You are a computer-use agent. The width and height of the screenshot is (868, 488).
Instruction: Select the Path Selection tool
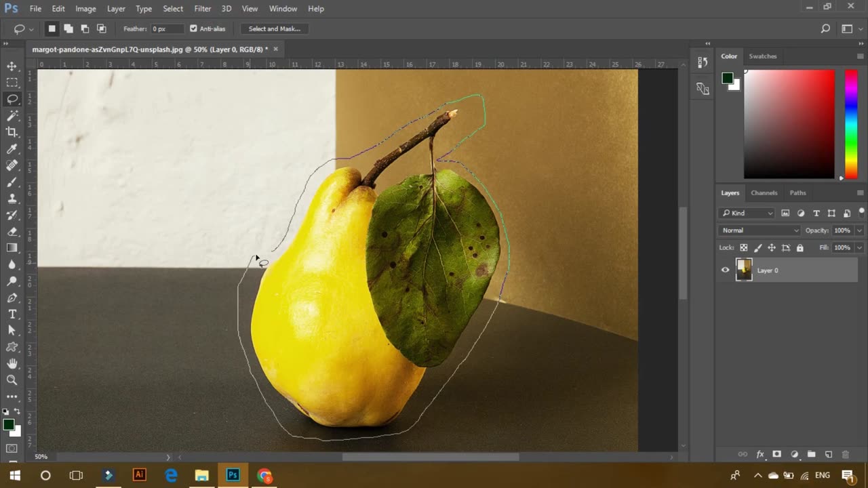pos(12,330)
